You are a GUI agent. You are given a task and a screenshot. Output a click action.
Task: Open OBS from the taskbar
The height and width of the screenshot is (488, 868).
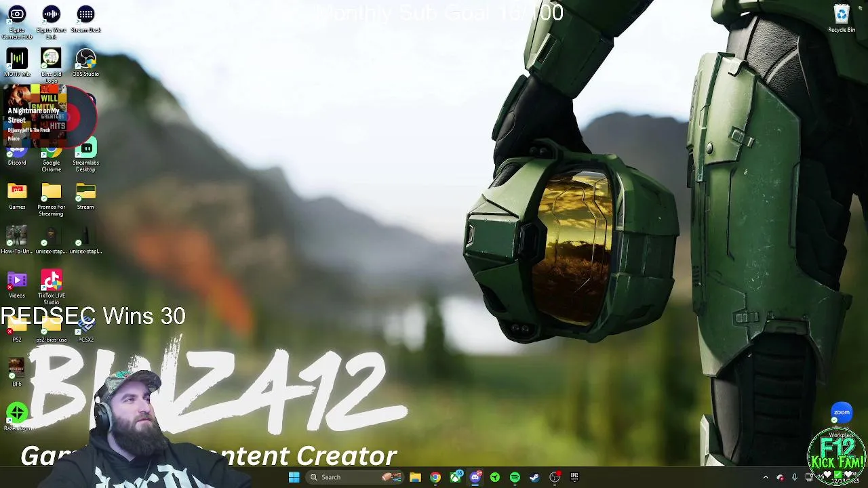(x=555, y=477)
